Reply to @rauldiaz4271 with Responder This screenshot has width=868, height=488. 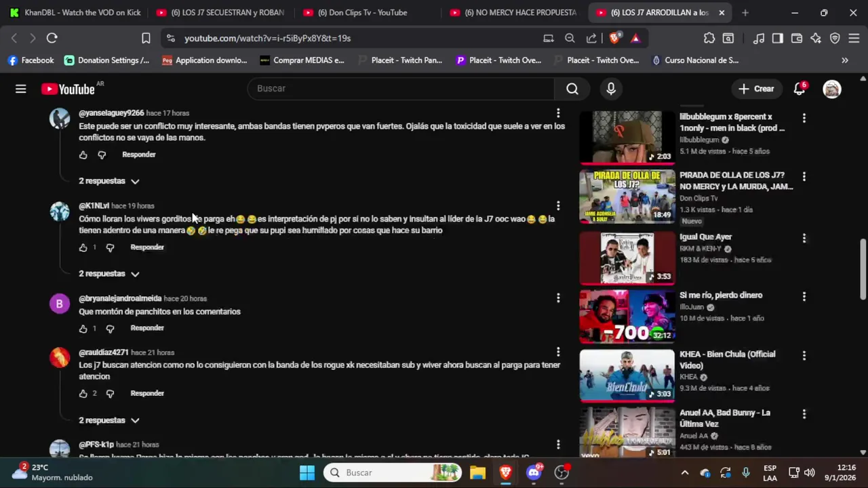point(147,393)
